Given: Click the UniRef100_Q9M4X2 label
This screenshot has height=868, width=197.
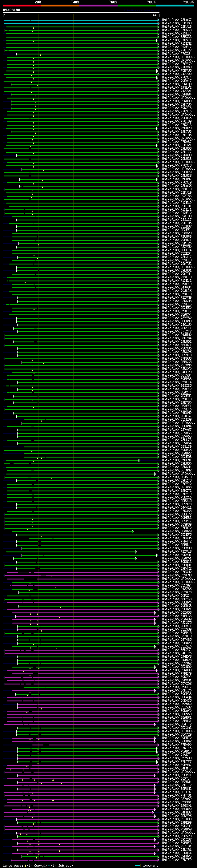Looking at the screenshot, I should [177, 568].
